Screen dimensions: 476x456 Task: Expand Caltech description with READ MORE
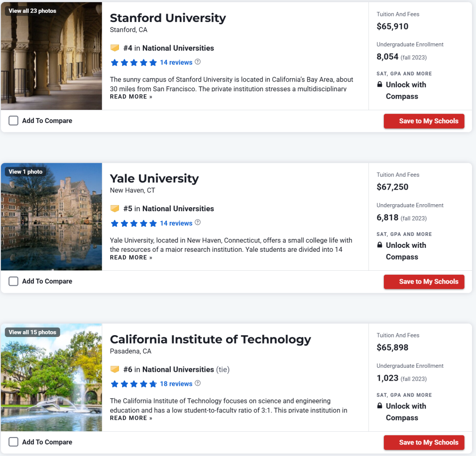(x=131, y=419)
